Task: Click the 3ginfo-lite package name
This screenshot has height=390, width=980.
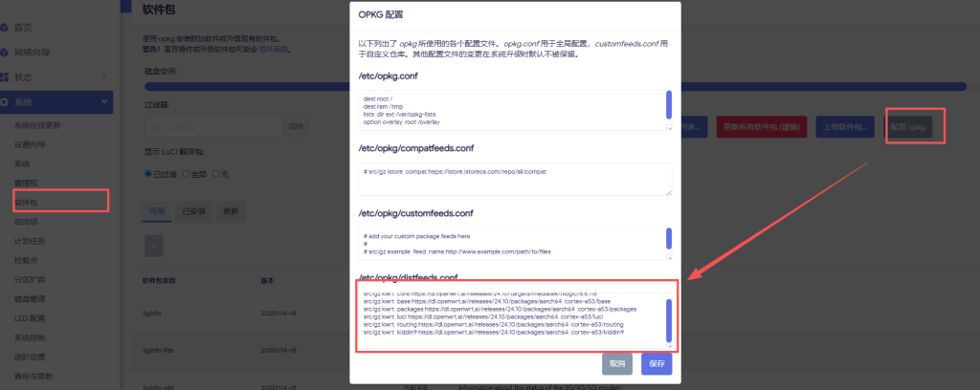Action: click(157, 351)
